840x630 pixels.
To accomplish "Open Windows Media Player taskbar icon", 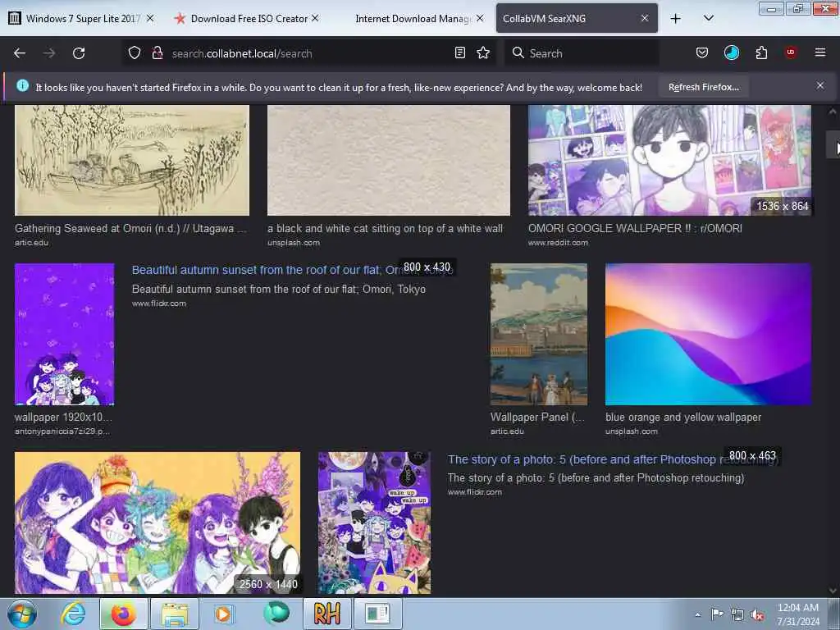I will (x=225, y=614).
